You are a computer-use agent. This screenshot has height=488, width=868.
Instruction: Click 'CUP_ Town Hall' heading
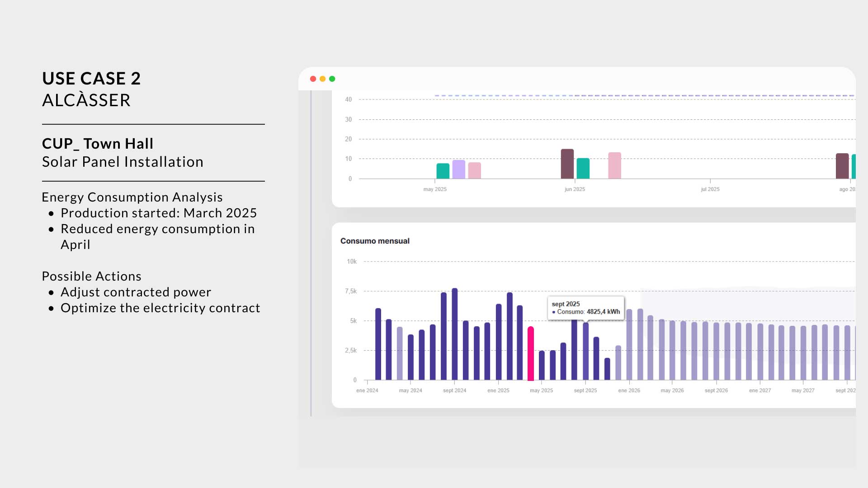pos(98,144)
